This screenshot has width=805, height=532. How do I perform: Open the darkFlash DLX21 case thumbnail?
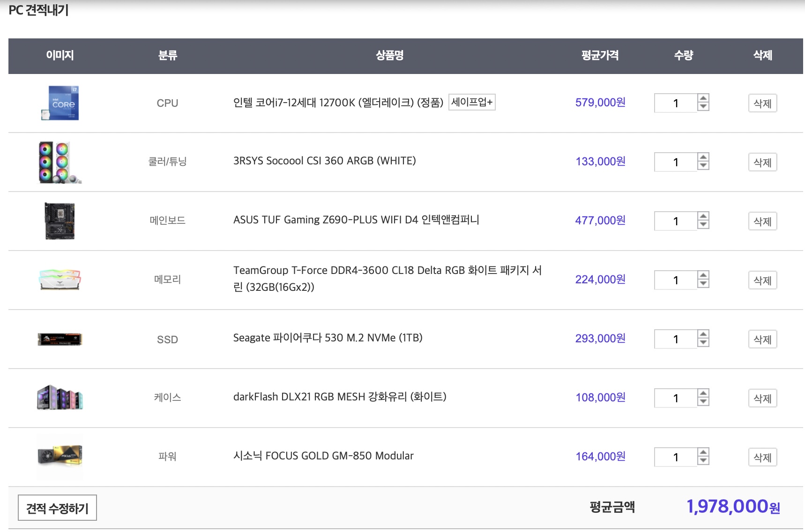pyautogui.click(x=60, y=398)
